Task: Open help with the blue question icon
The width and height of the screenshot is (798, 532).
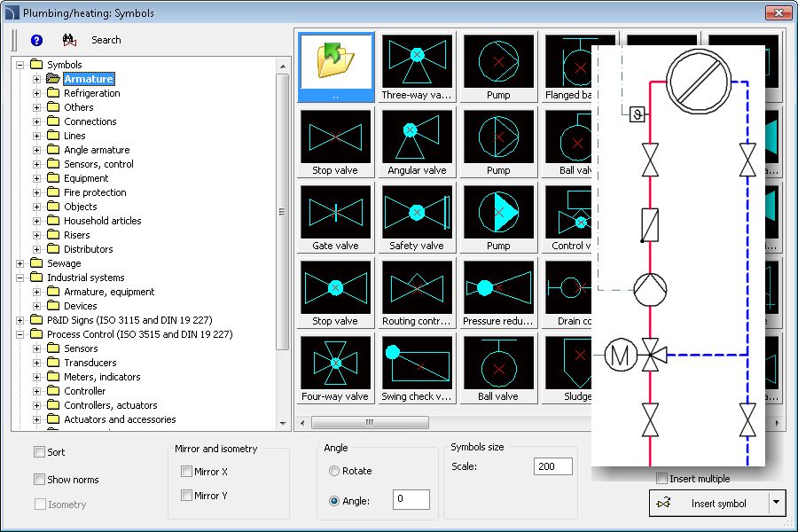Action: 36,40
